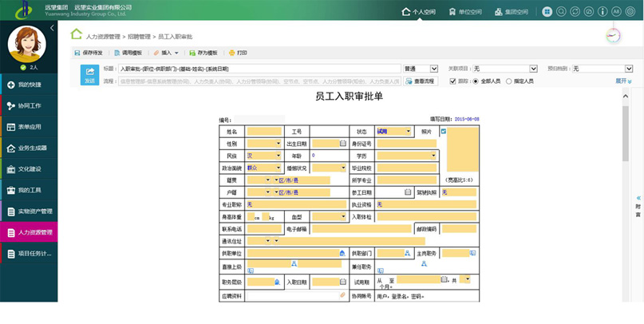Click the vertical scrollbar thumb of form
The image size is (644, 324).
pyautogui.click(x=626, y=133)
